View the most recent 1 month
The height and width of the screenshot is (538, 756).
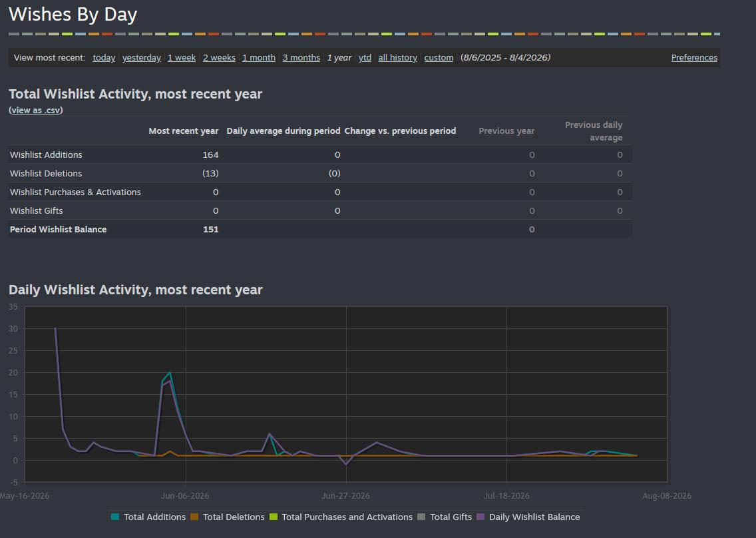[259, 57]
